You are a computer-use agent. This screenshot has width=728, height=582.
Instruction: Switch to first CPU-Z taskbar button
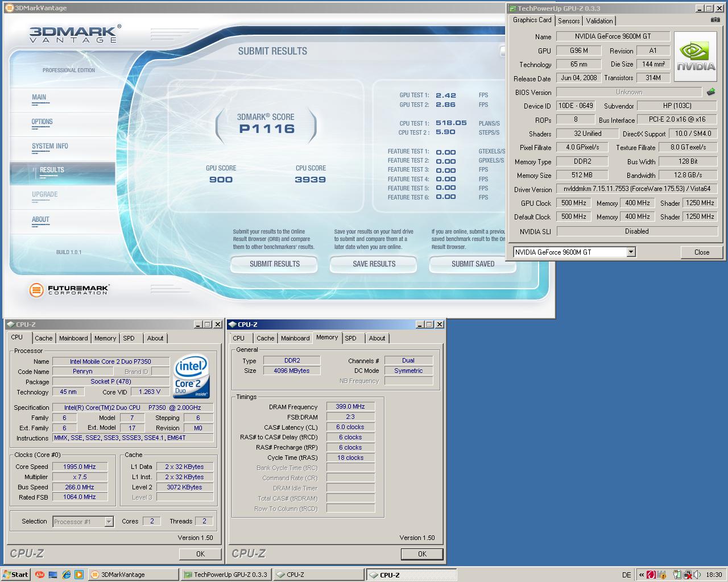[318, 575]
